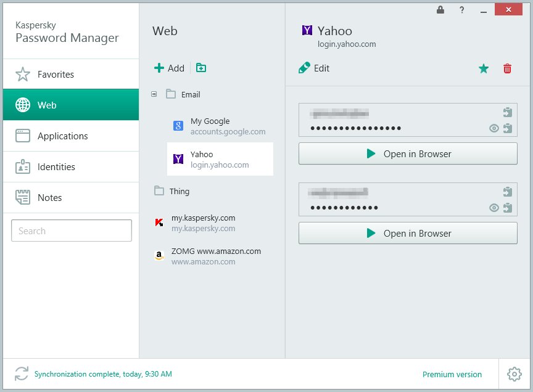The image size is (533, 392).
Task: Click the Notes notepad icon in the sidebar
Action: pos(23,197)
